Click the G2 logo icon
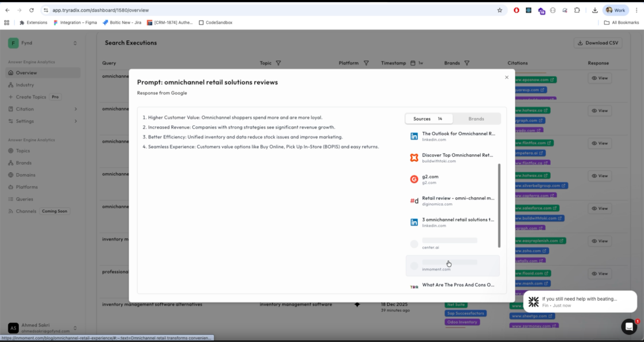Screen dimensions: 644x342 click(x=414, y=179)
